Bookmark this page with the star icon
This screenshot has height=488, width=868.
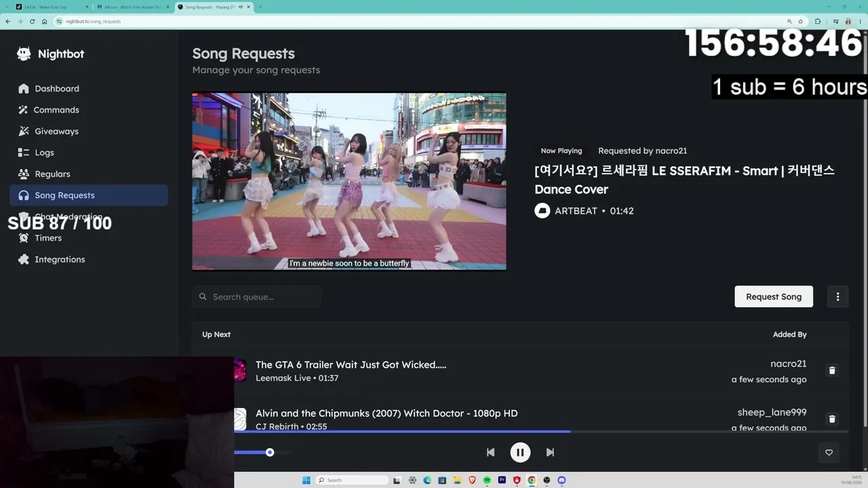coord(801,21)
